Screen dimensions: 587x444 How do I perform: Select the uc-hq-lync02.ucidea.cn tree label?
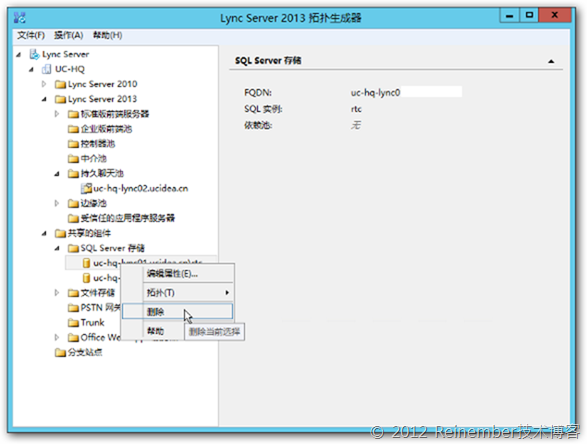141,188
